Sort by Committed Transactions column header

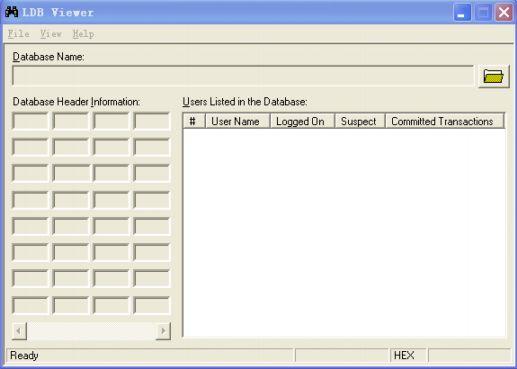pos(445,121)
